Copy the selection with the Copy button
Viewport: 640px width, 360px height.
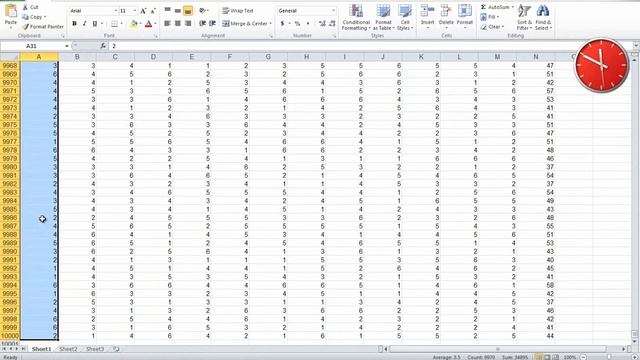[x=33, y=17]
